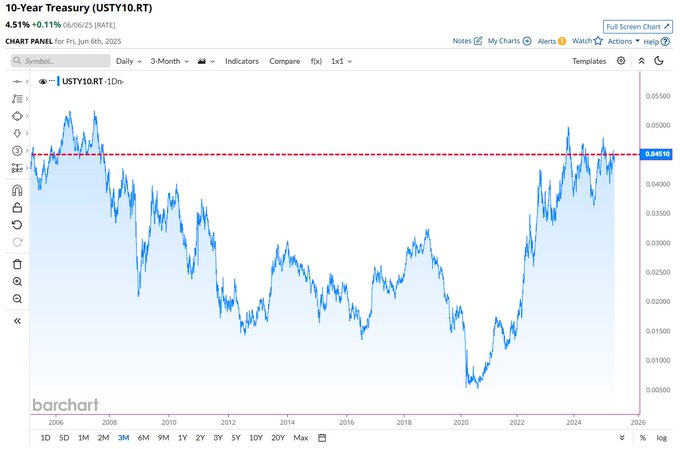Select the 6M range
The height and width of the screenshot is (449, 680).
144,438
